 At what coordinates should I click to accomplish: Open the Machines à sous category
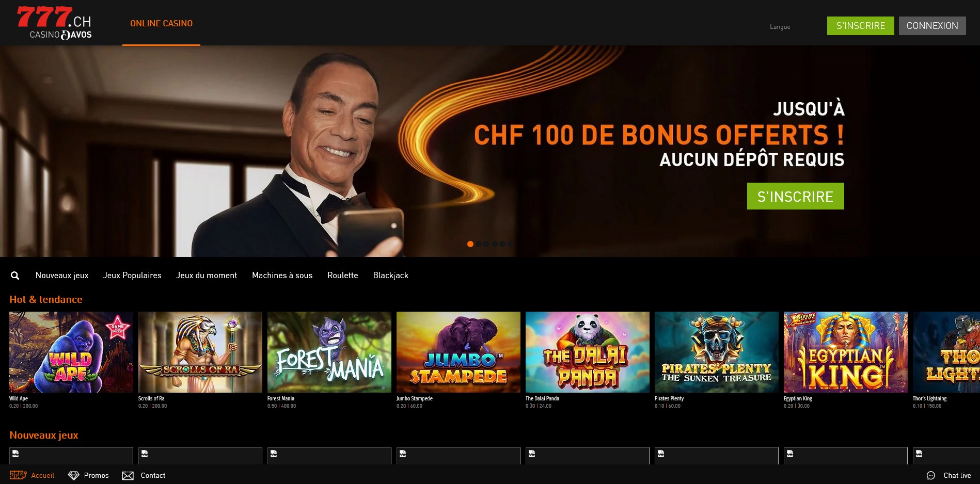pos(282,276)
